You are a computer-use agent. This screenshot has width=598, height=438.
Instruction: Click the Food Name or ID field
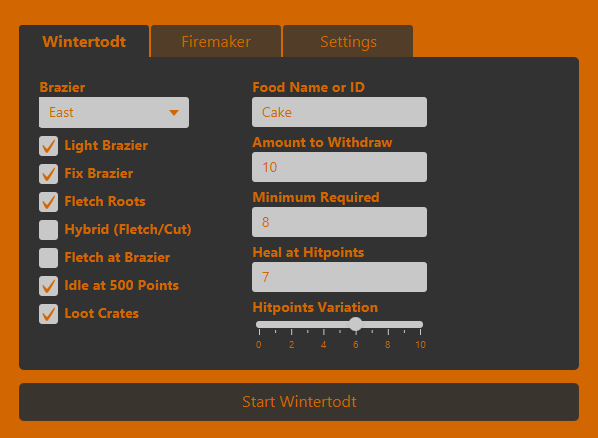339,112
